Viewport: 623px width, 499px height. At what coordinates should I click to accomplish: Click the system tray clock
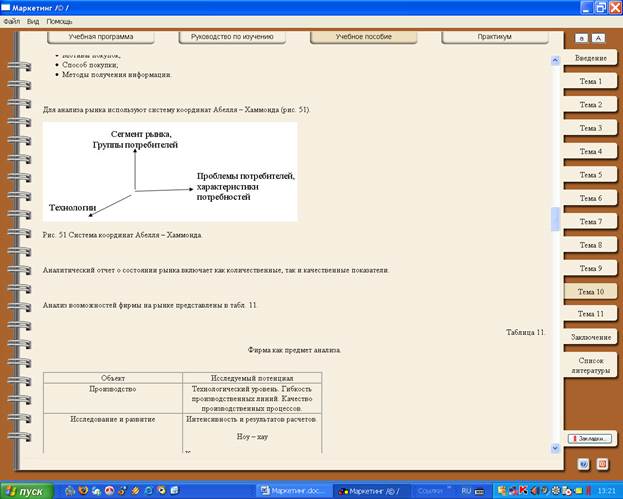pos(607,491)
